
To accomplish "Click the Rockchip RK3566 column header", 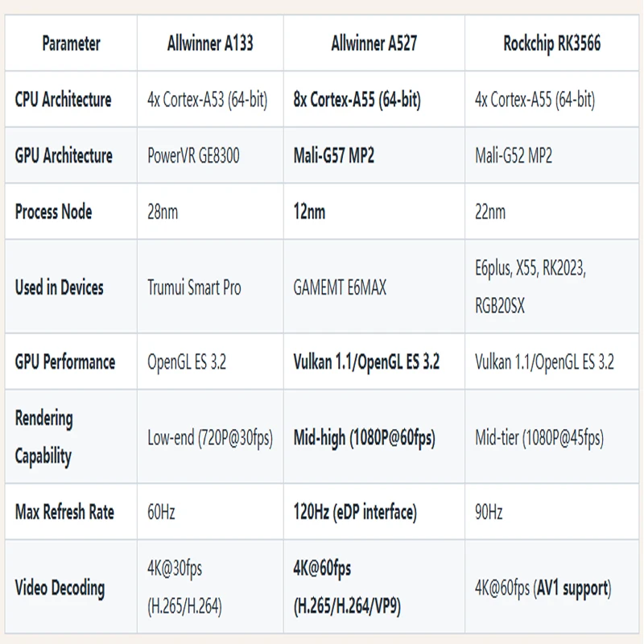I will [x=552, y=43].
